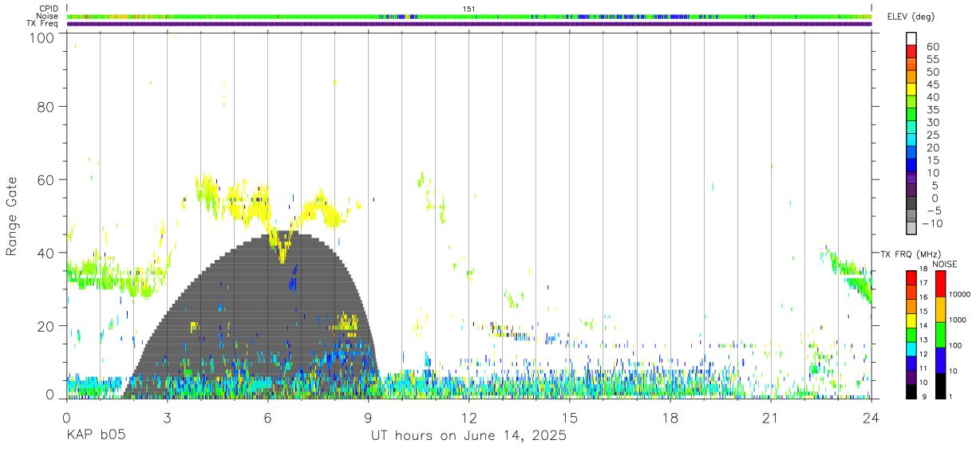Click the "KAP b05" radar beam label
The height and width of the screenshot is (452, 980).
tap(95, 436)
